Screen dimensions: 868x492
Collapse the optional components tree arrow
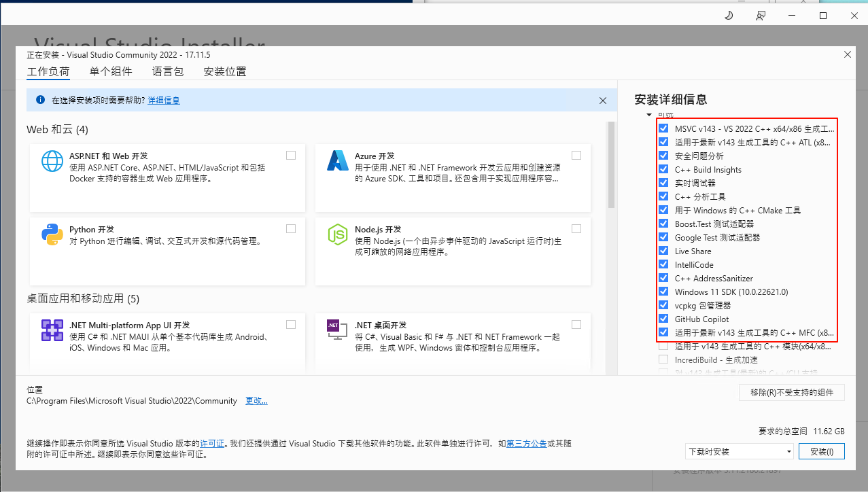[649, 116]
